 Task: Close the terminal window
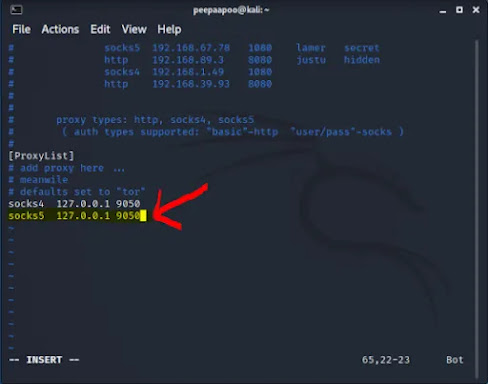(476, 10)
